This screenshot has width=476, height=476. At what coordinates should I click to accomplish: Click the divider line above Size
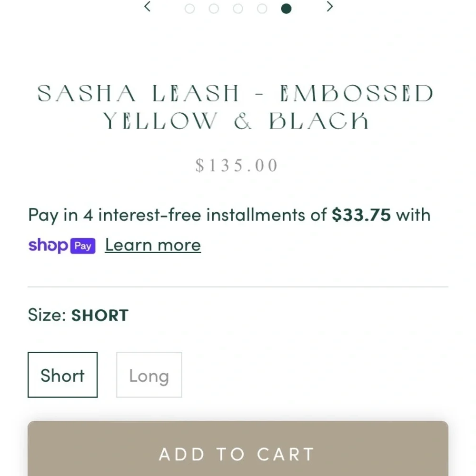[x=238, y=287]
